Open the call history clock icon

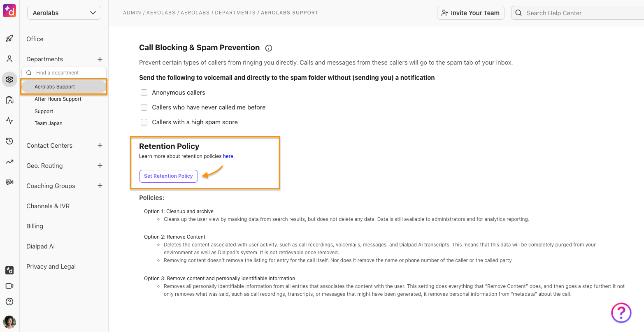[9, 141]
